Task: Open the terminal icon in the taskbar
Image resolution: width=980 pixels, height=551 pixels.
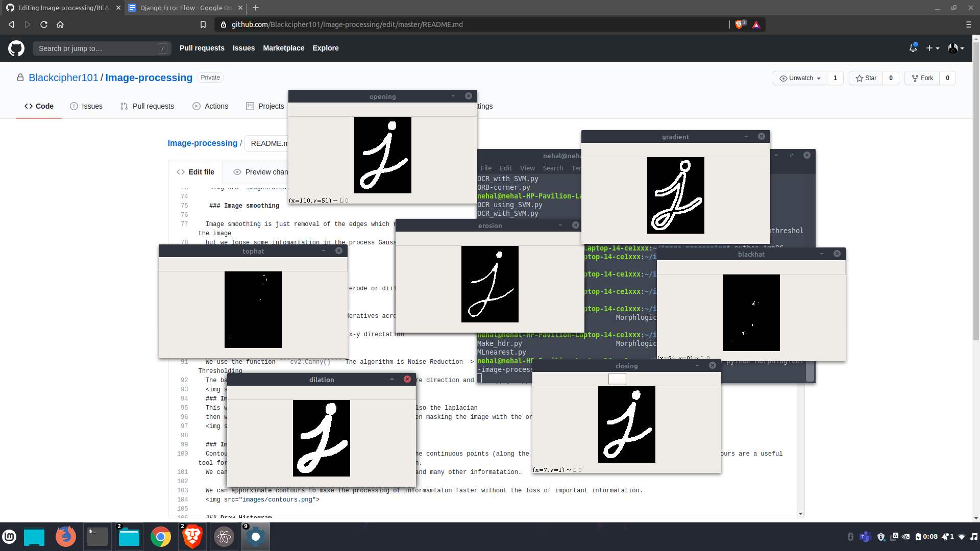Action: 97,537
